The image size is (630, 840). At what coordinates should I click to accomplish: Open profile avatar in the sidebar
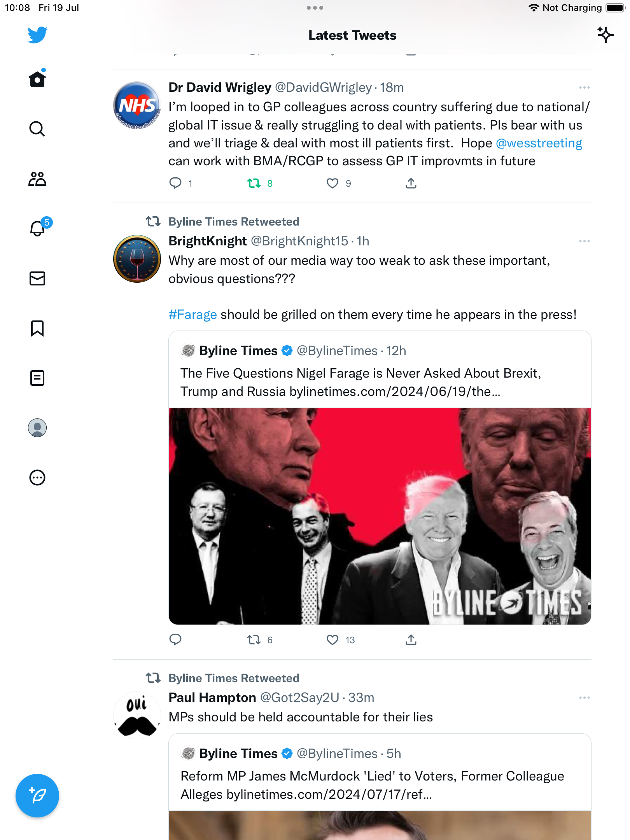pyautogui.click(x=37, y=428)
